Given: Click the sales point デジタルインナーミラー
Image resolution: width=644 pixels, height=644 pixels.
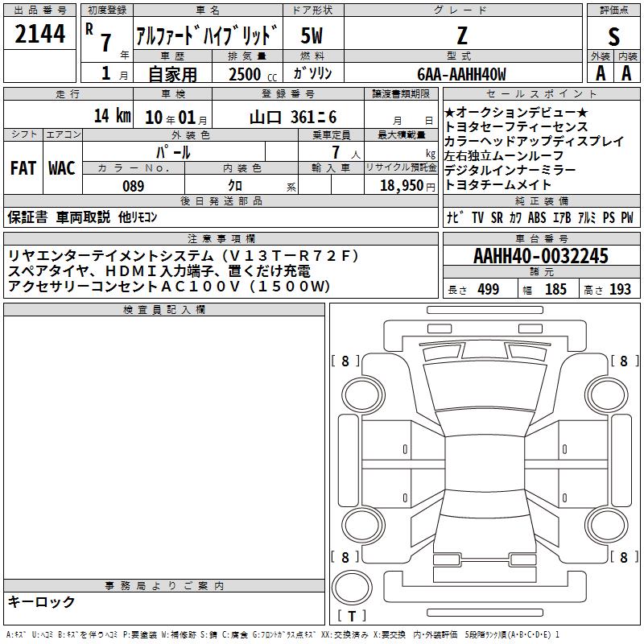Looking at the screenshot, I should [510, 170].
